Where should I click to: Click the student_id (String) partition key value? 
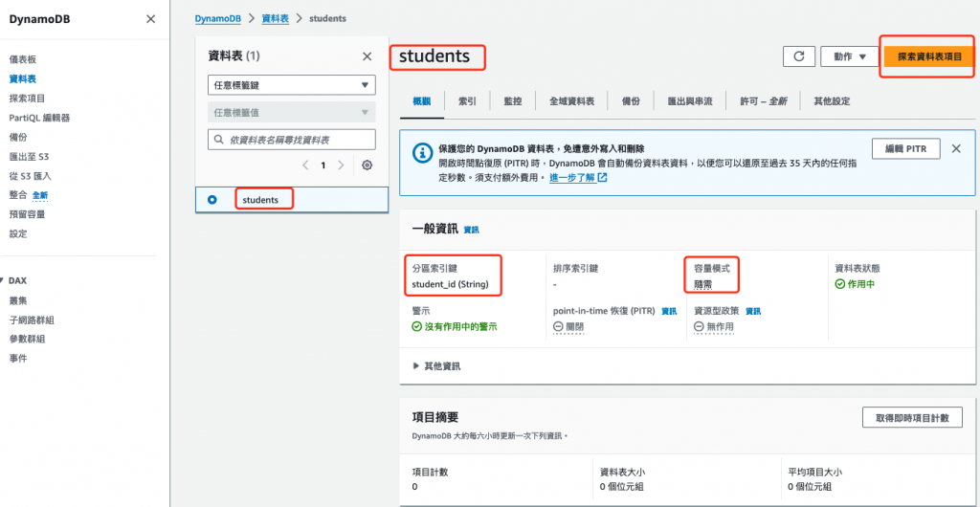pyautogui.click(x=450, y=284)
